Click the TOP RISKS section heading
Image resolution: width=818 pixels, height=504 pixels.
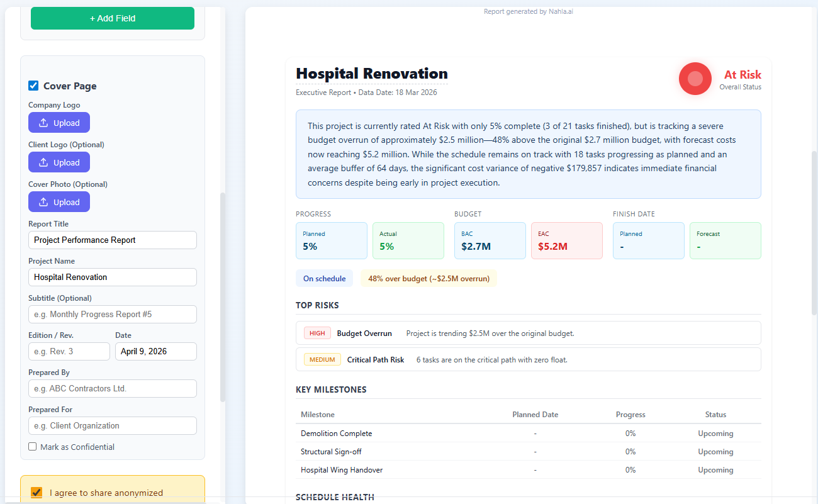pyautogui.click(x=317, y=305)
